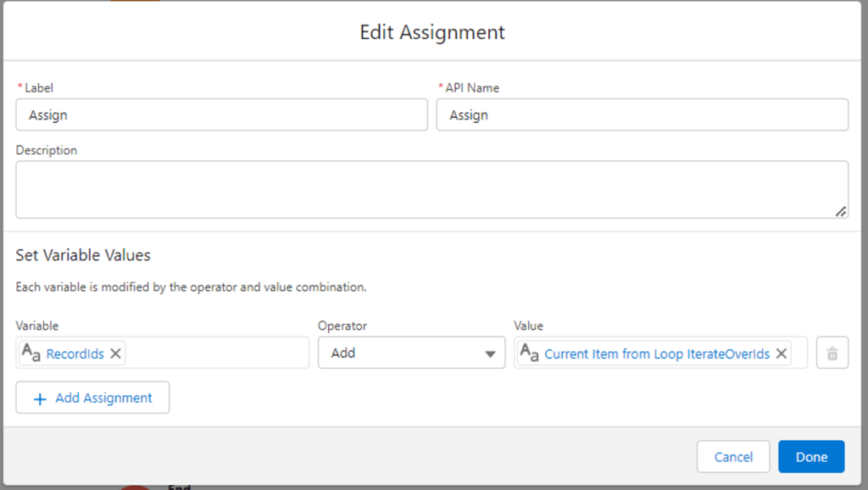Grab the Description box resize handle

pos(840,211)
